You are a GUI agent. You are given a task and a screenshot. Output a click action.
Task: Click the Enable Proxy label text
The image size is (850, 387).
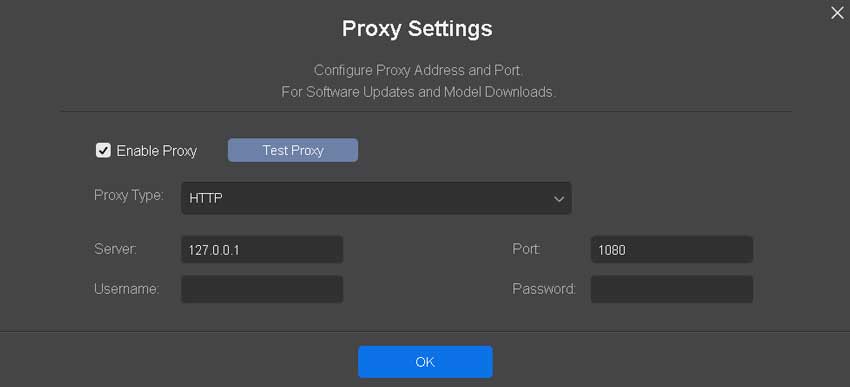[x=157, y=151]
